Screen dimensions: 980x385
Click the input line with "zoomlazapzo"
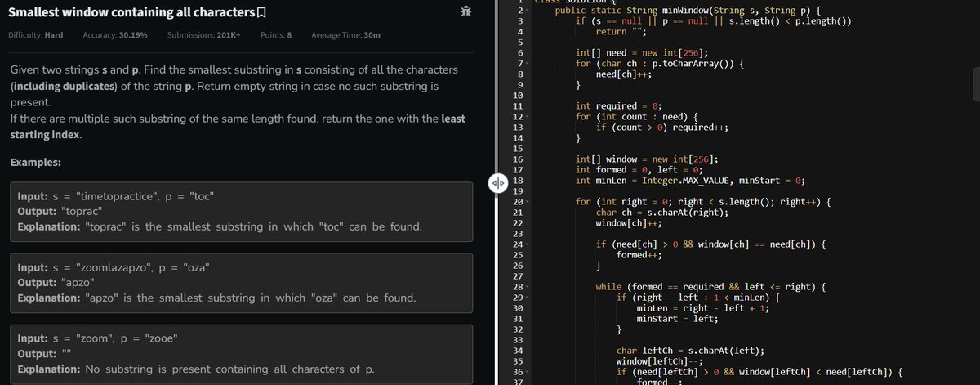pos(114,267)
